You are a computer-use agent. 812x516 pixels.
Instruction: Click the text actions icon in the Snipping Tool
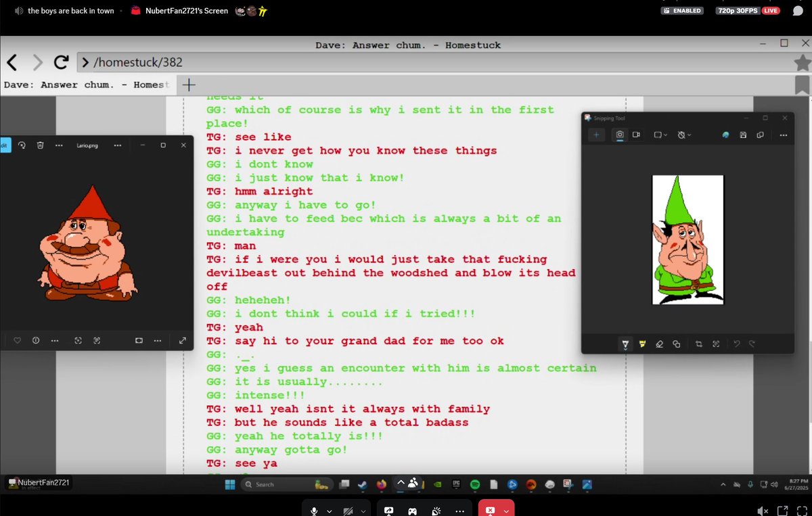coord(716,344)
